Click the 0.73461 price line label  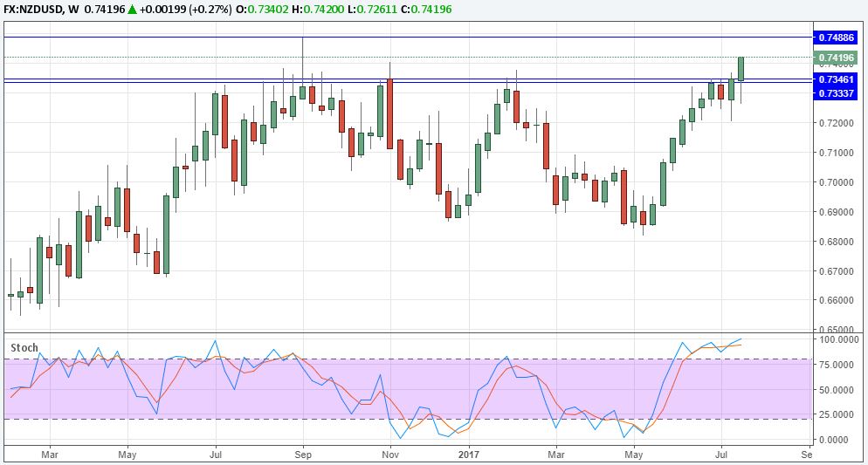point(836,80)
